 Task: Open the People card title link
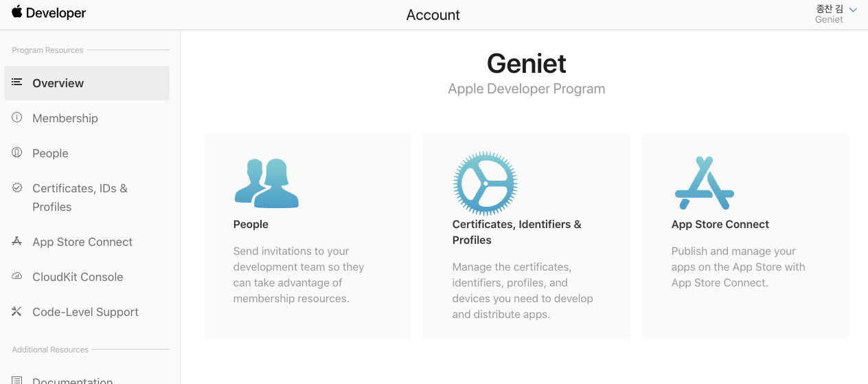tap(251, 225)
